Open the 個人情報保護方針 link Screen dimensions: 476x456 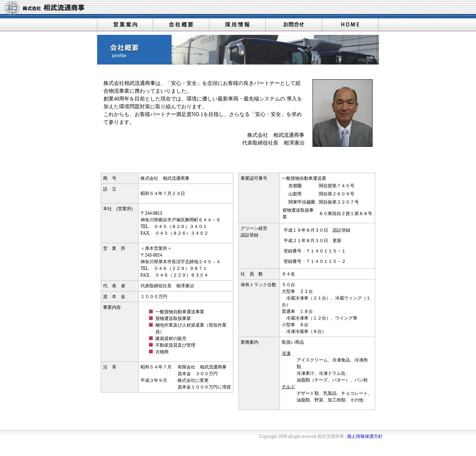[364, 436]
